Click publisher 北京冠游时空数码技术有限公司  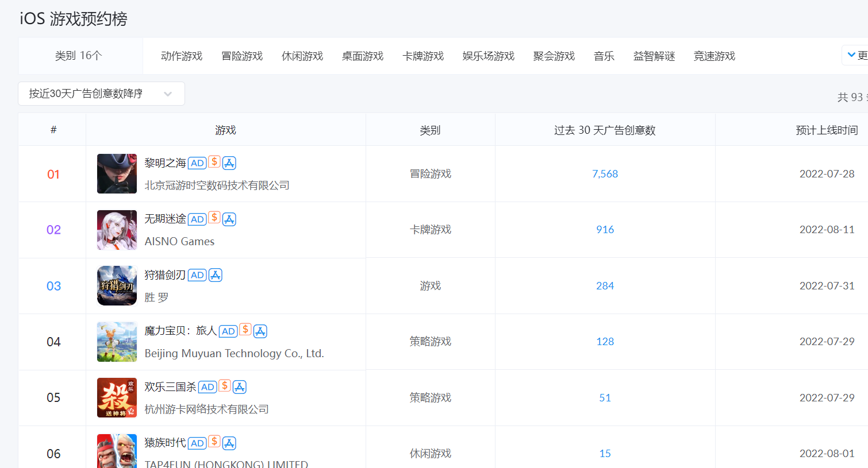click(217, 185)
